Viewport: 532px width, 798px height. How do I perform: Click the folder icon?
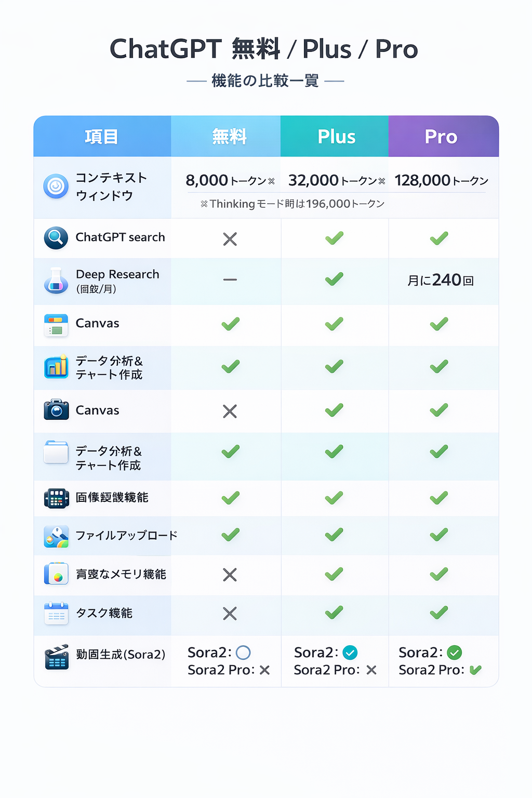(x=56, y=452)
